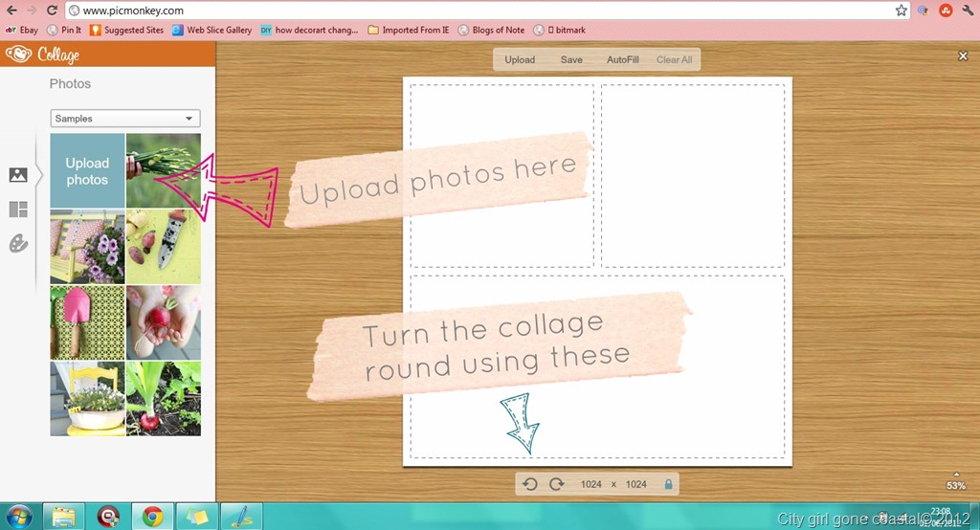
Task: Open Chrome from taskbar
Action: (x=152, y=517)
